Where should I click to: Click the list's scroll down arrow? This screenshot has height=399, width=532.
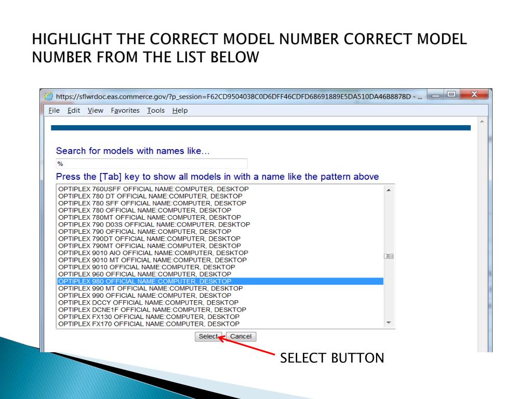[389, 323]
